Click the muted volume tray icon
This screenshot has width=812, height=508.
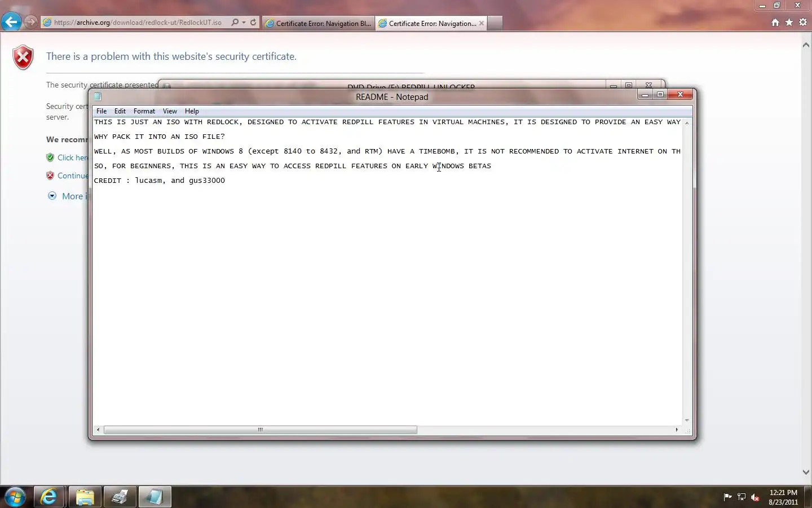pyautogui.click(x=756, y=497)
